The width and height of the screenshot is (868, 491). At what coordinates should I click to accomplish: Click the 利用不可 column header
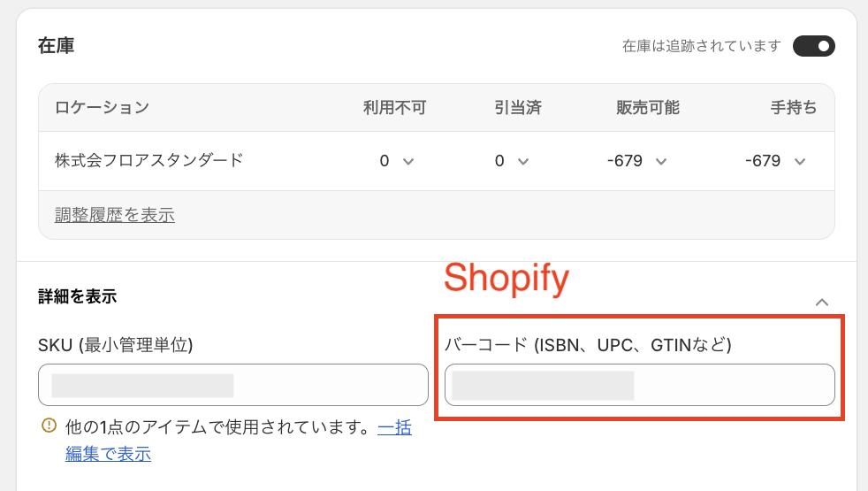pyautogui.click(x=394, y=108)
